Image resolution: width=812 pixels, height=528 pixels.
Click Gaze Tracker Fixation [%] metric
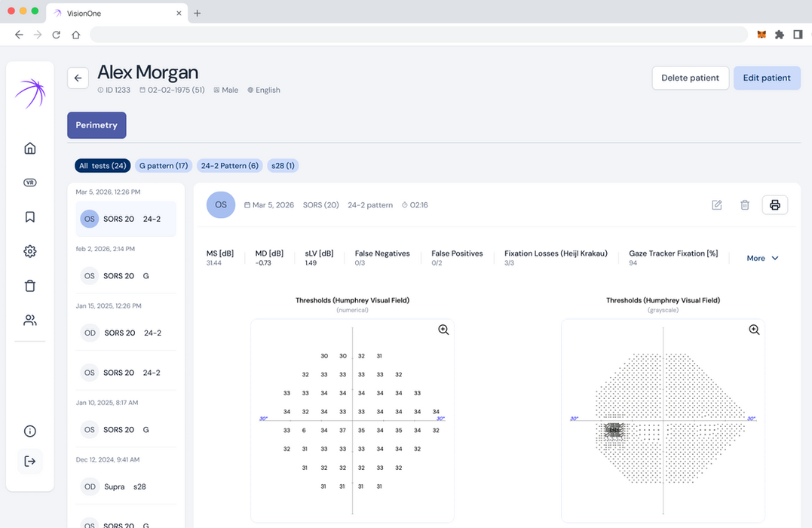673,257
